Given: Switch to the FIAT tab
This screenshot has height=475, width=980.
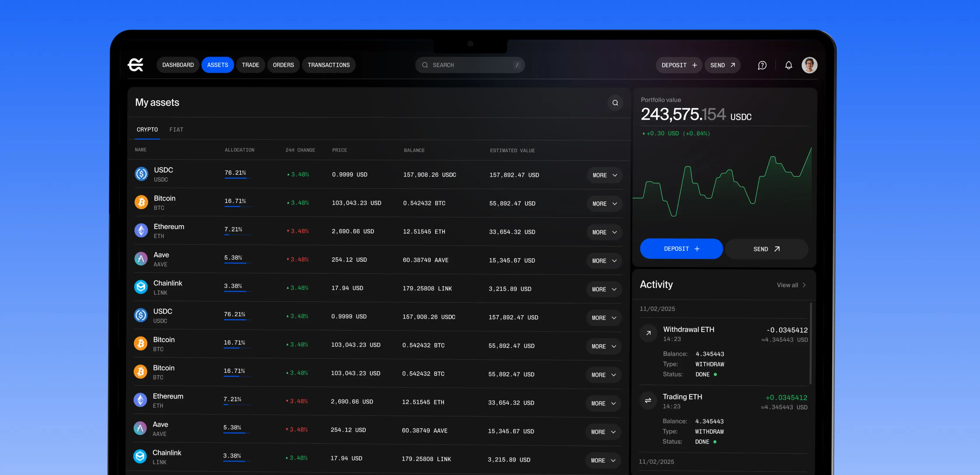Looking at the screenshot, I should point(176,130).
